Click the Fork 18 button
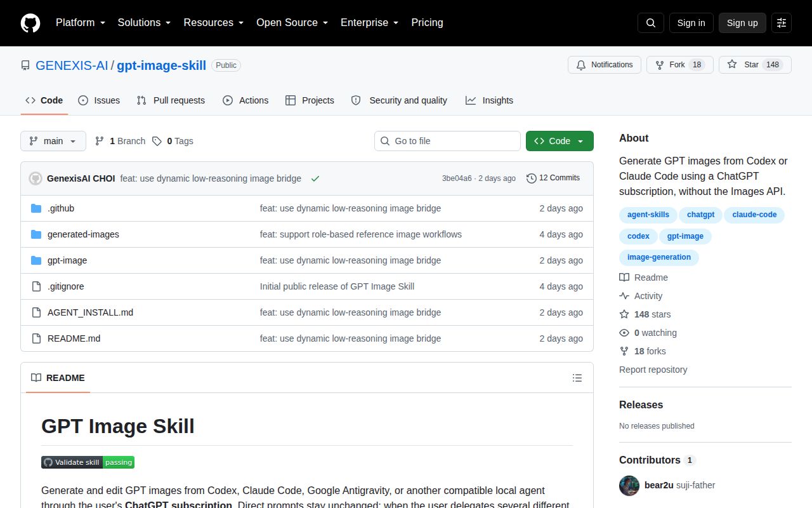The image size is (812, 508). point(680,65)
